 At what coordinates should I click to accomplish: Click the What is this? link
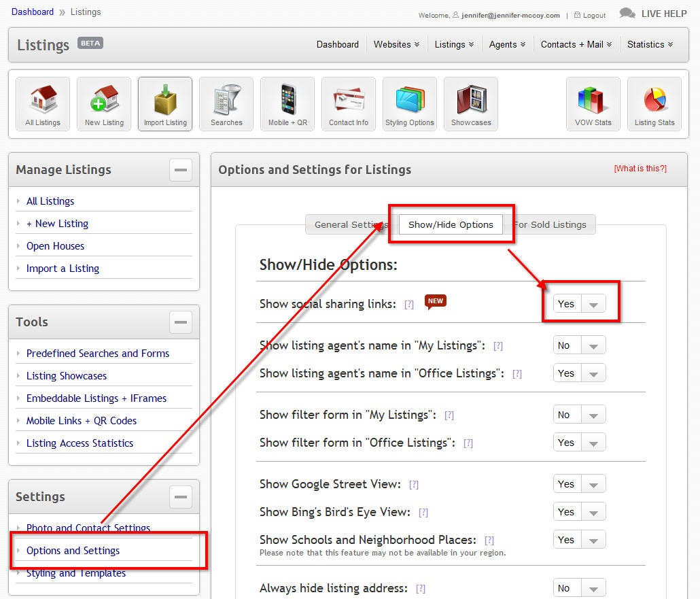point(640,169)
